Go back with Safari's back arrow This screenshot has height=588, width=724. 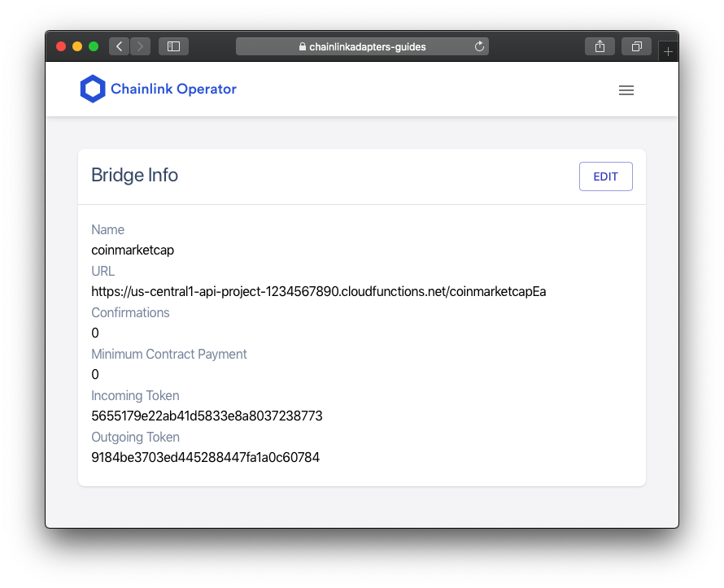(x=119, y=46)
